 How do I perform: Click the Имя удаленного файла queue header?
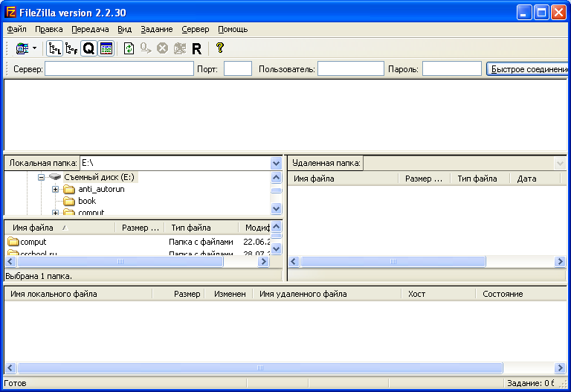tap(326, 294)
